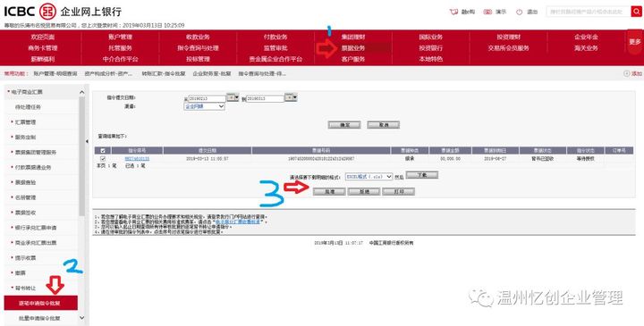Open shortcut 账户管理-明细查询
644x326 pixels.
[x=55, y=74]
